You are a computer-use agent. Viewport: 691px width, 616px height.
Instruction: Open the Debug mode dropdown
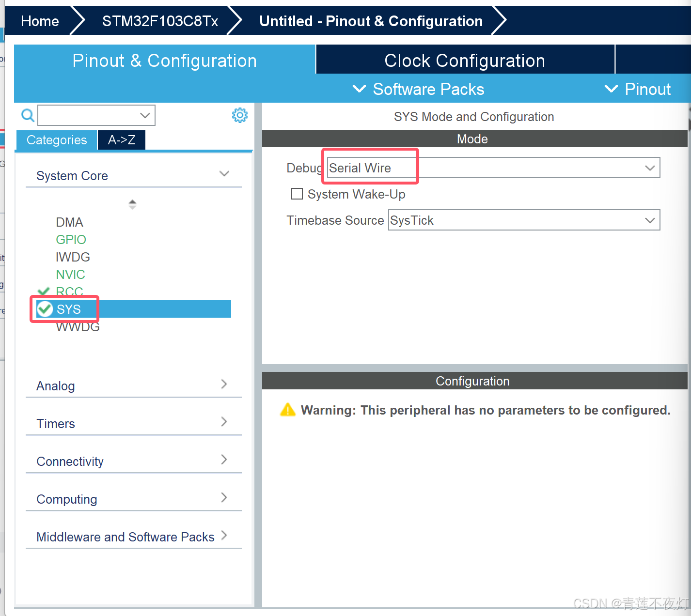pyautogui.click(x=493, y=168)
